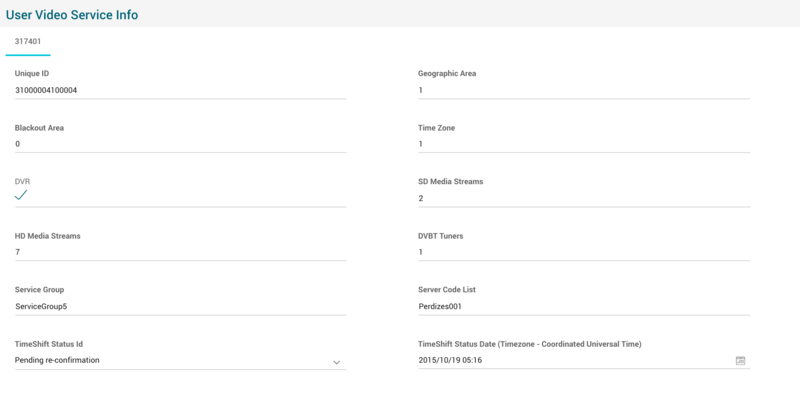Viewport: 800px width, 414px height.
Task: Focus the DVBT Tuners input field
Action: point(583,252)
